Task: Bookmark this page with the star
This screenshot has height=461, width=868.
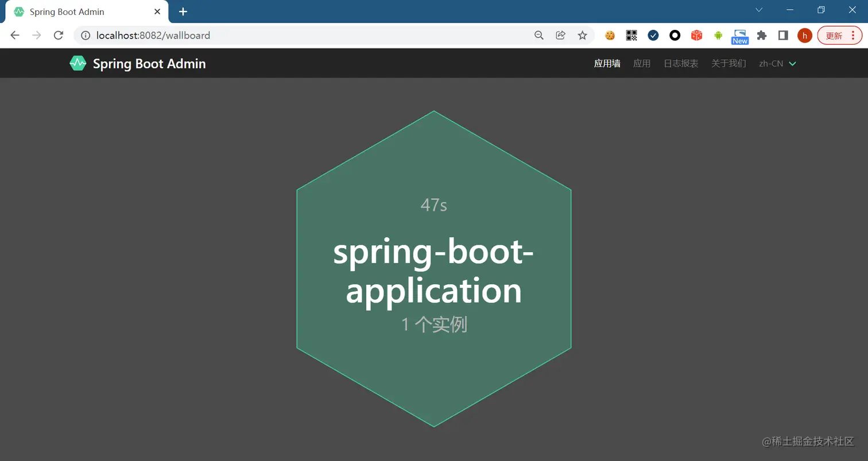Action: (x=582, y=36)
